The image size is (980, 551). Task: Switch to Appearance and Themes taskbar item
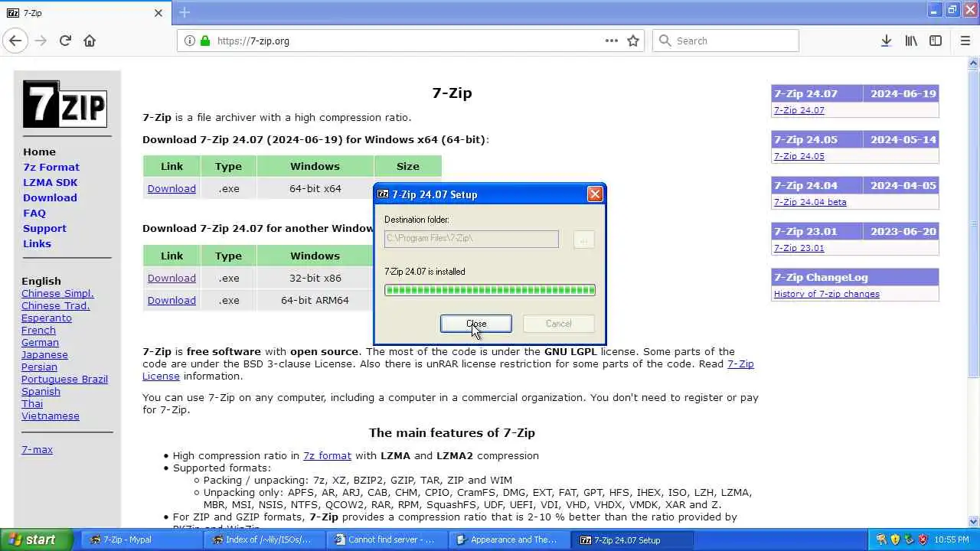click(x=510, y=540)
